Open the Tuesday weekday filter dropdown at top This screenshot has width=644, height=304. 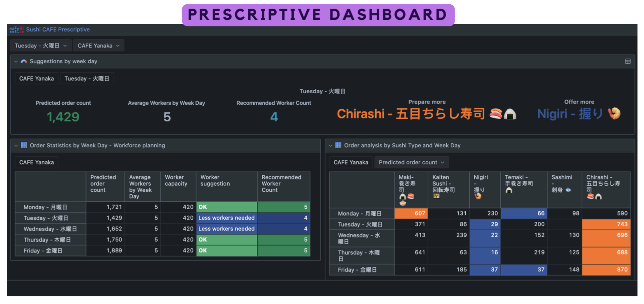pos(41,46)
